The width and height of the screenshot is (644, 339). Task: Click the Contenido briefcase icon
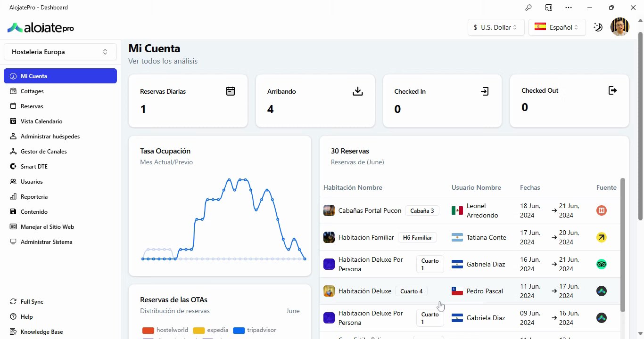click(13, 212)
